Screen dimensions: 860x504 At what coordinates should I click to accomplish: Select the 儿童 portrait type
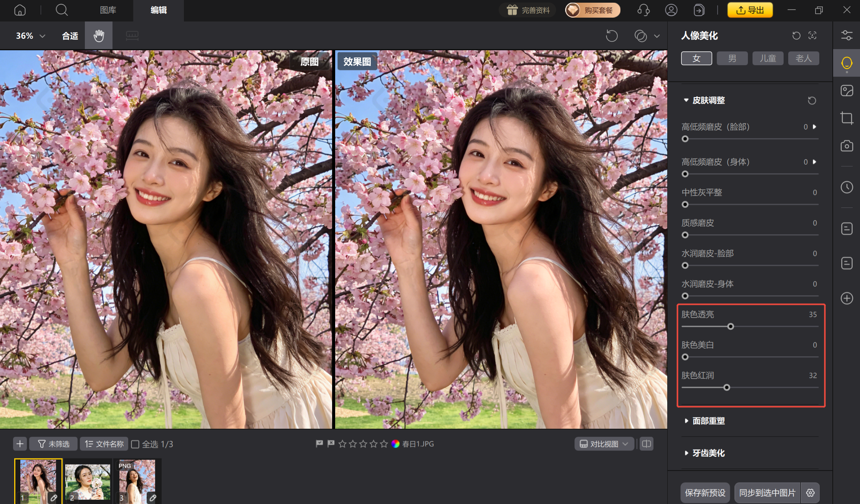(768, 58)
